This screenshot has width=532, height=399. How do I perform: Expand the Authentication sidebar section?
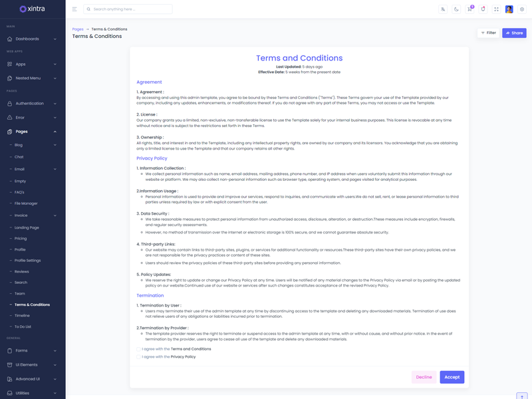[x=32, y=104]
